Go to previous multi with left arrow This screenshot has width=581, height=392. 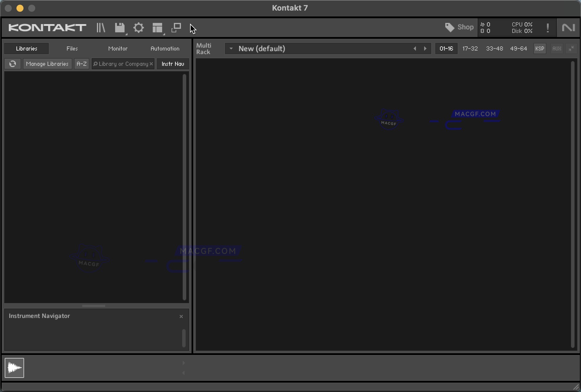point(415,48)
